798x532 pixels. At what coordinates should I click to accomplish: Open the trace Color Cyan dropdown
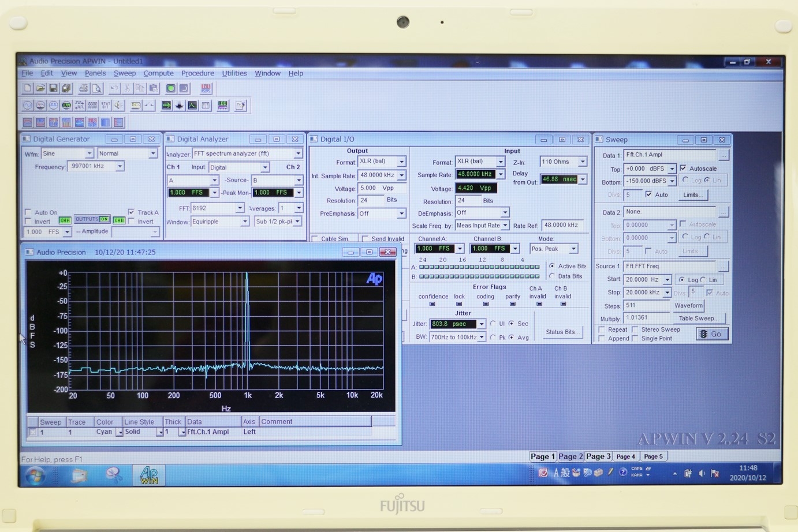coord(120,432)
